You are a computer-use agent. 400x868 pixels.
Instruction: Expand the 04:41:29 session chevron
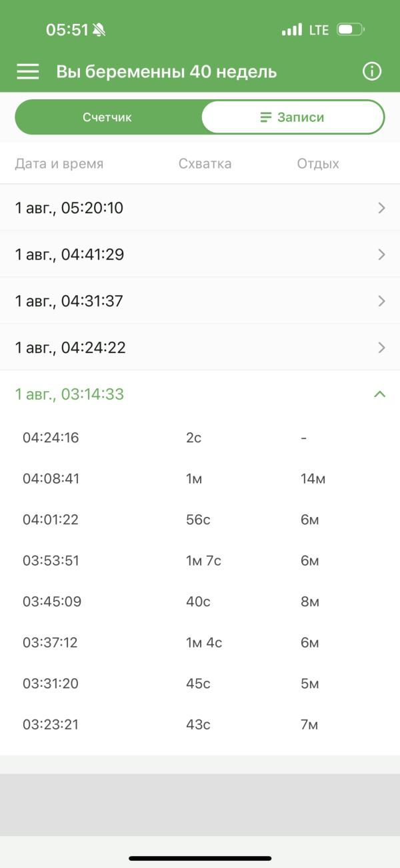tap(381, 254)
